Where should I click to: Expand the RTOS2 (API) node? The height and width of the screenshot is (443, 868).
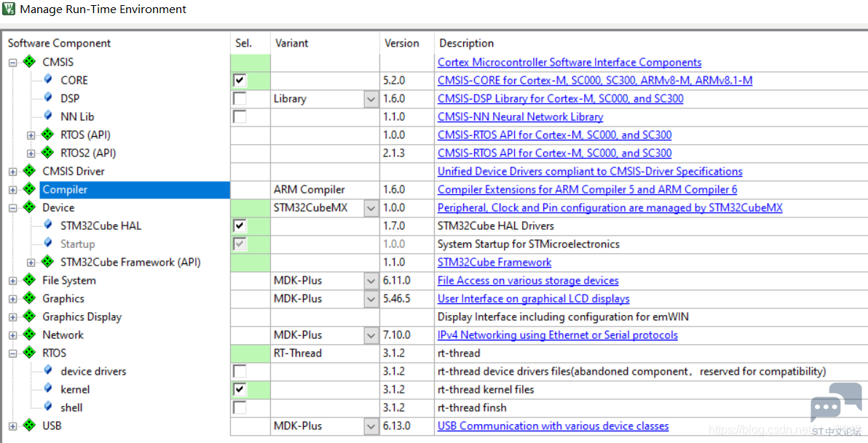coord(31,153)
